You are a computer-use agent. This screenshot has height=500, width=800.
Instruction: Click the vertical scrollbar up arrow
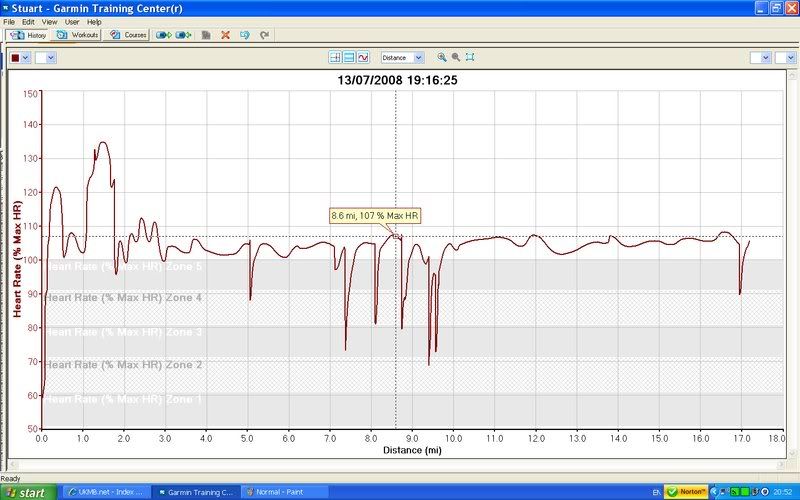coord(792,75)
